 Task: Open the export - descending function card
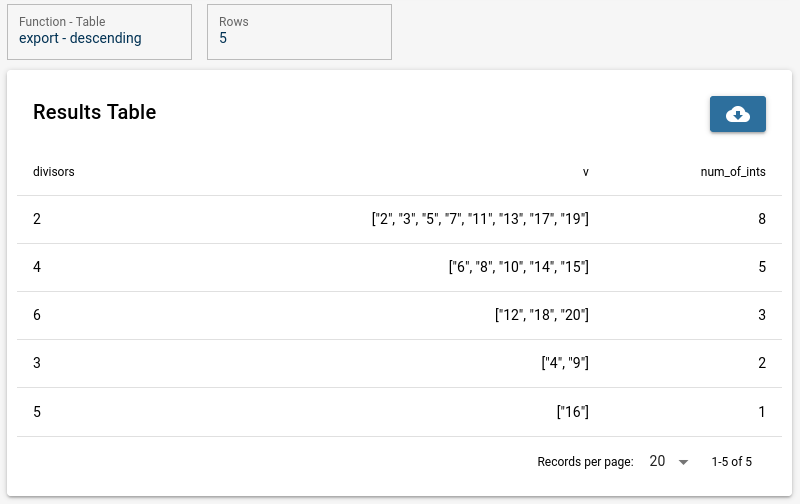pyautogui.click(x=99, y=32)
